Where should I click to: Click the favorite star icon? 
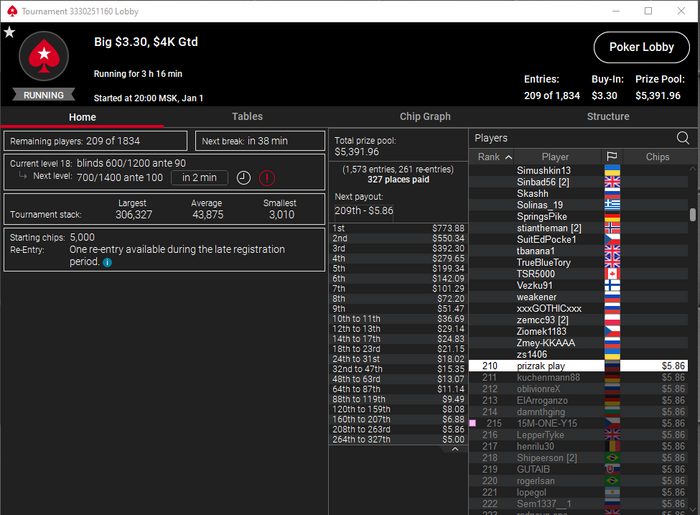click(9, 32)
